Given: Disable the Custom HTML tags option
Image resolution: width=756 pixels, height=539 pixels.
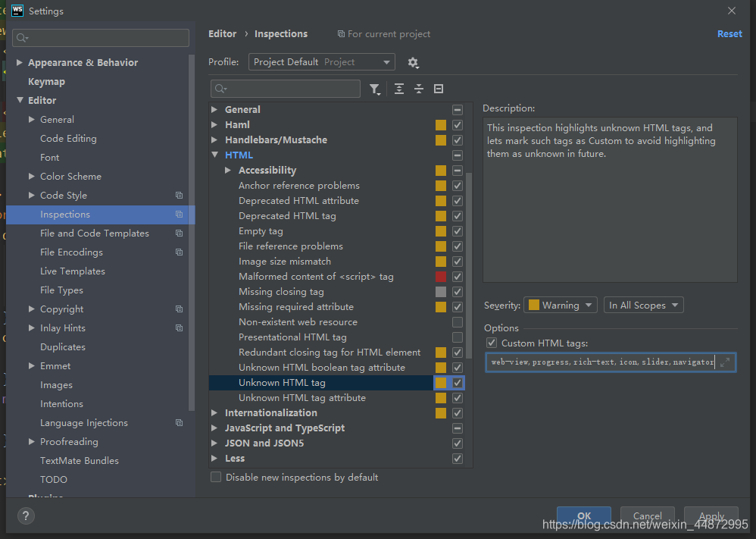Looking at the screenshot, I should click(492, 342).
